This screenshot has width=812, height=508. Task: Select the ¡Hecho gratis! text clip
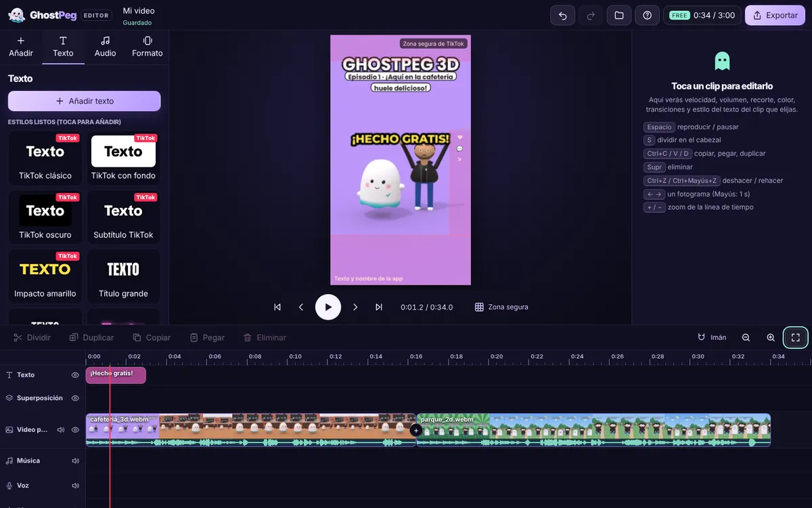click(116, 375)
